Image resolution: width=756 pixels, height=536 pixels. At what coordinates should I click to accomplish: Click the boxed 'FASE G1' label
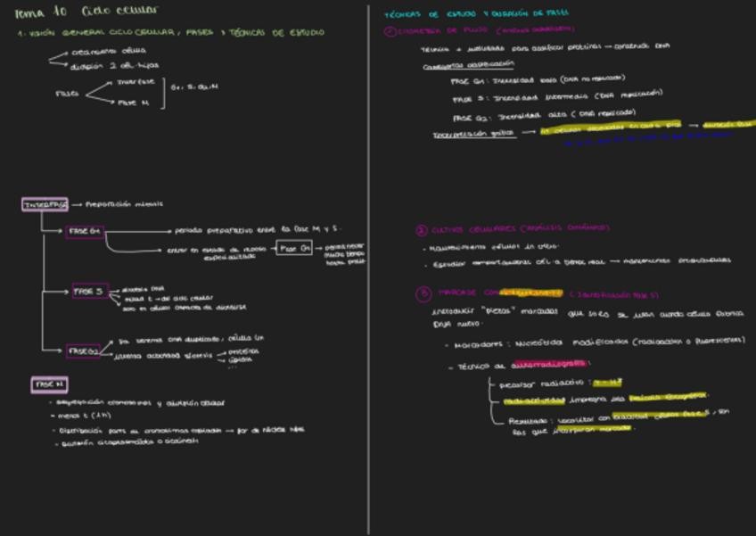point(85,231)
